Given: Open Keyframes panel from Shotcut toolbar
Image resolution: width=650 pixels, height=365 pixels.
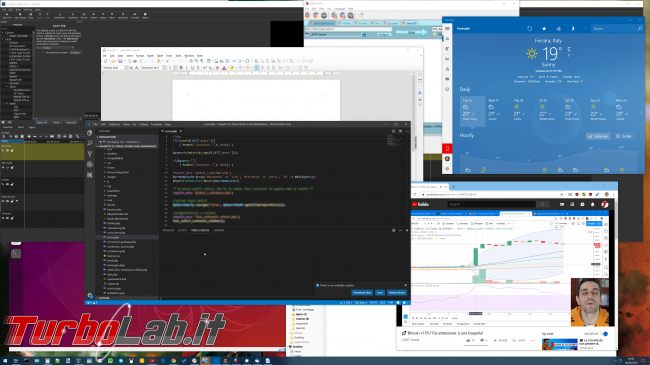Looking at the screenshot, I should tap(123, 16).
